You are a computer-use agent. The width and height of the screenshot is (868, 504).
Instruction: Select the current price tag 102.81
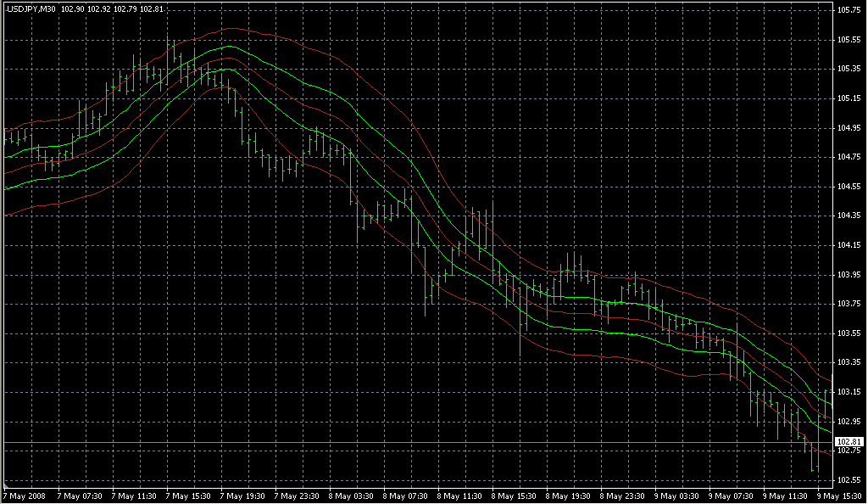point(849,442)
